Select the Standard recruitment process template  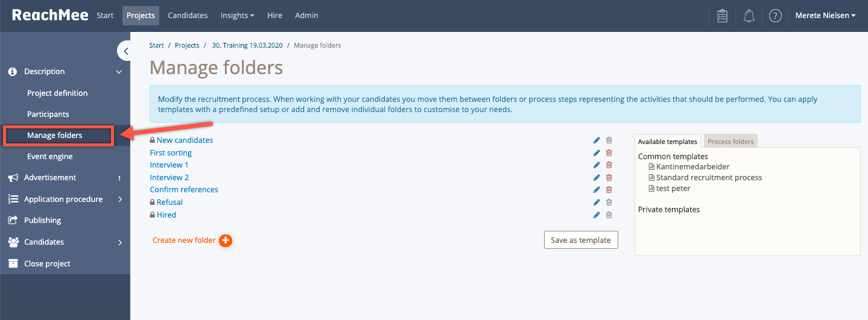(x=709, y=178)
